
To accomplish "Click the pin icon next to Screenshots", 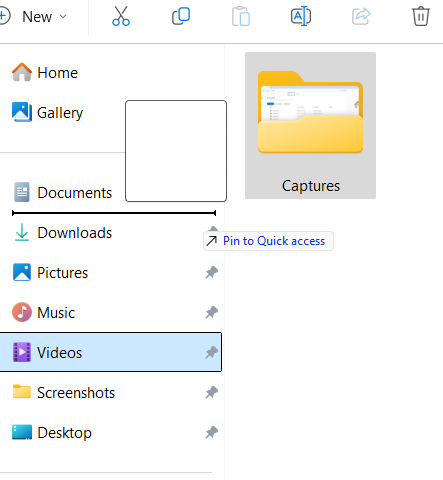I will pos(212,393).
